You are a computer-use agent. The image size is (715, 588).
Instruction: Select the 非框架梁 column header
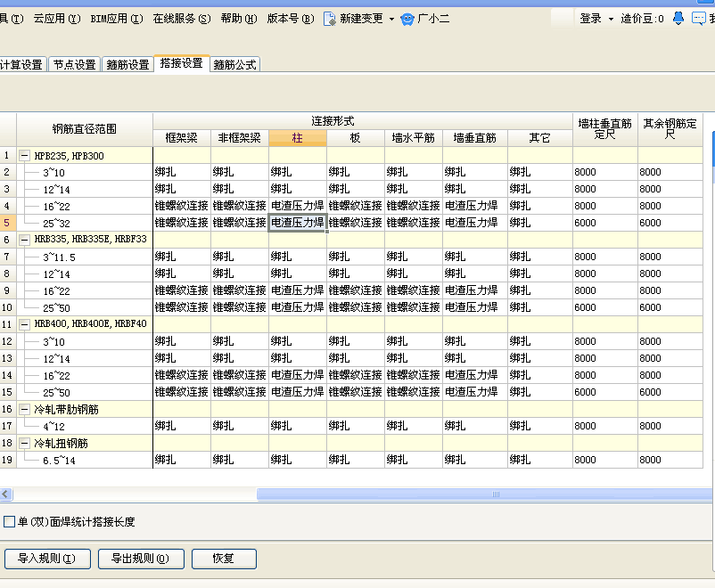pos(240,138)
